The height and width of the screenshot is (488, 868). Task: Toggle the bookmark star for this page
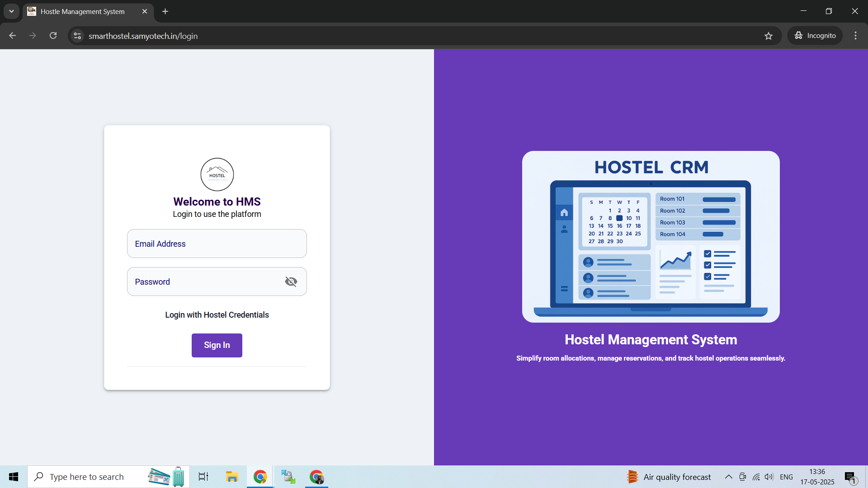[769, 36]
